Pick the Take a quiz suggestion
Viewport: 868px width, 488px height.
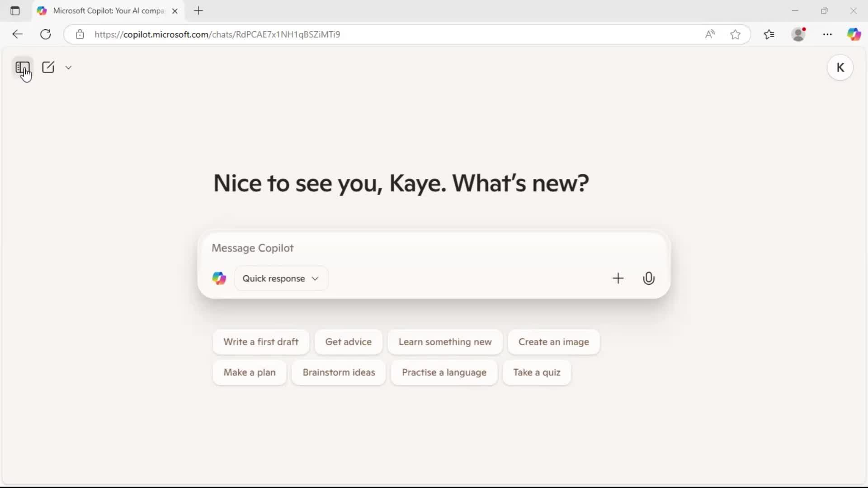pos(537,372)
